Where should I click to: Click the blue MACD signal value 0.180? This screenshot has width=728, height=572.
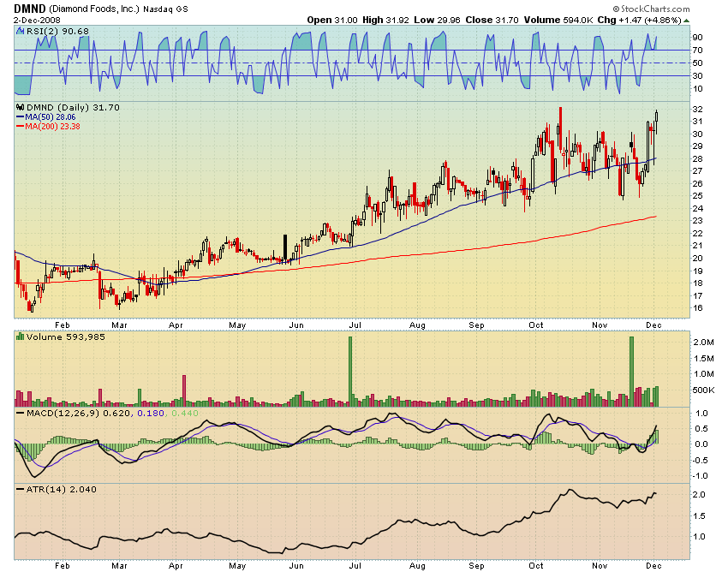pyautogui.click(x=151, y=413)
